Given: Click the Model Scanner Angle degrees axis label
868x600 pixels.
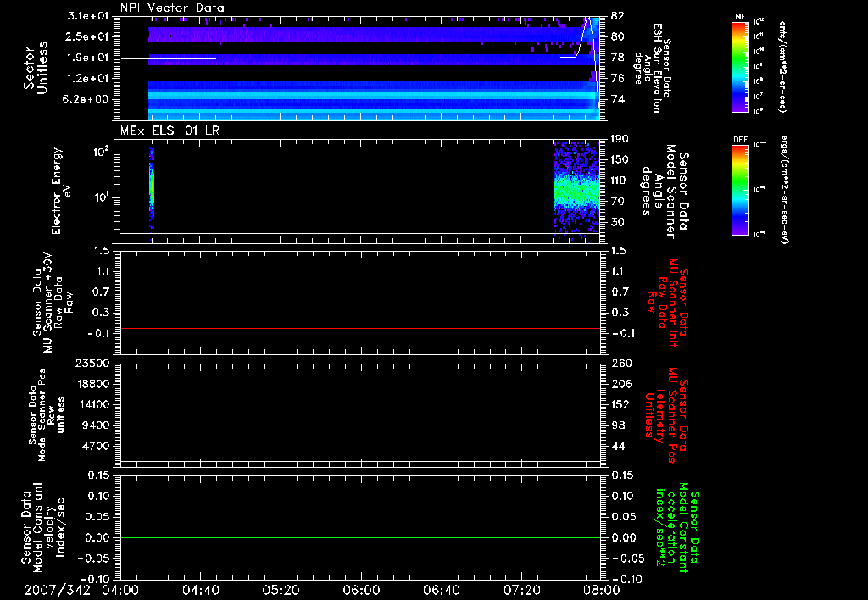Looking at the screenshot, I should [x=665, y=191].
